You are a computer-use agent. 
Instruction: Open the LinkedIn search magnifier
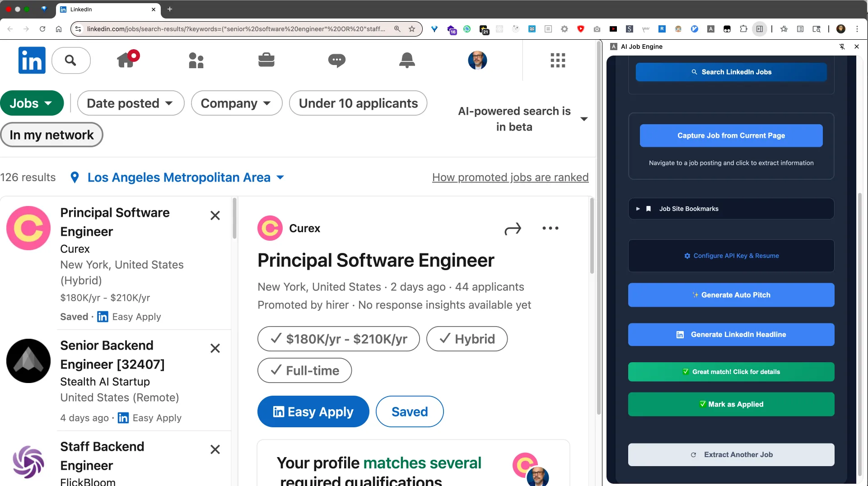71,60
